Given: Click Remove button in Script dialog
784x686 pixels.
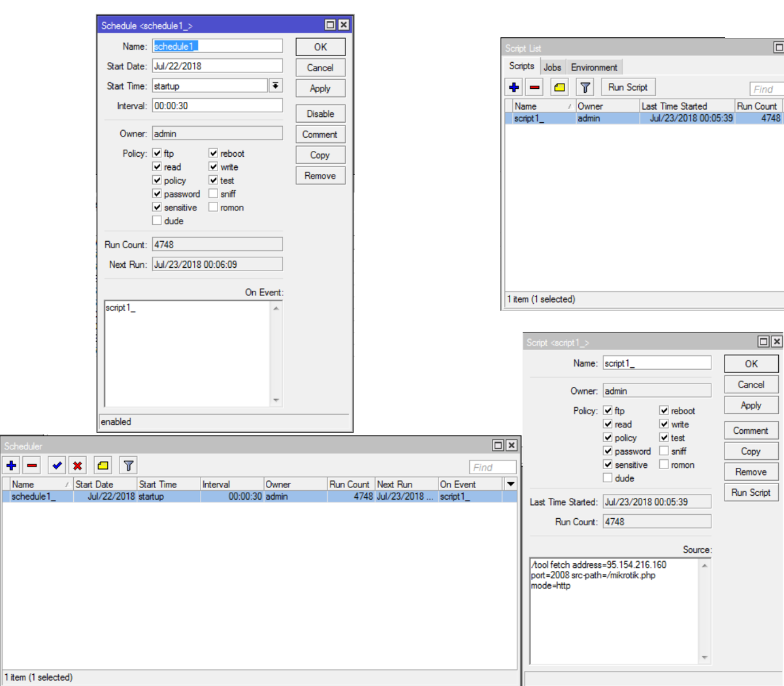Looking at the screenshot, I should 751,472.
